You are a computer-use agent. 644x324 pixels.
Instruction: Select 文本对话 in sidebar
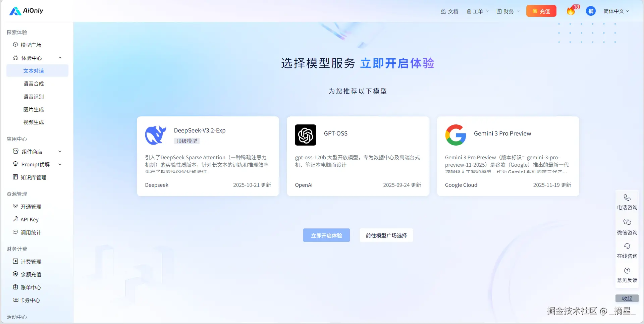(x=37, y=71)
